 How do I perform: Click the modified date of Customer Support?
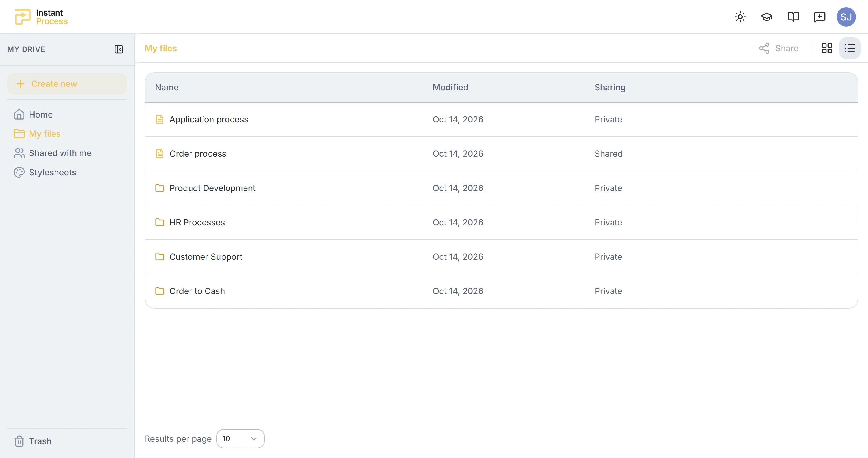click(x=458, y=257)
